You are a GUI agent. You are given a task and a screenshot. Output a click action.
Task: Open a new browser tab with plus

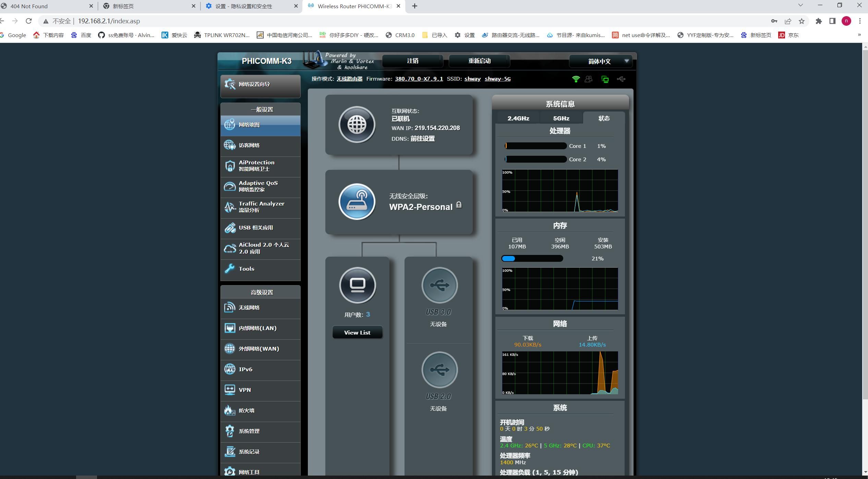[414, 6]
